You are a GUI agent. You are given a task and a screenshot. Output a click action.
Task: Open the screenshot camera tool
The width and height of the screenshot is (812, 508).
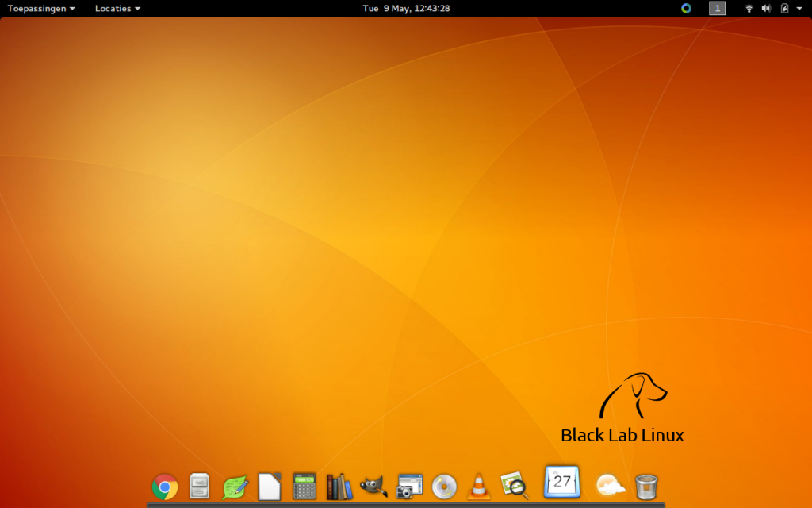[x=409, y=486]
